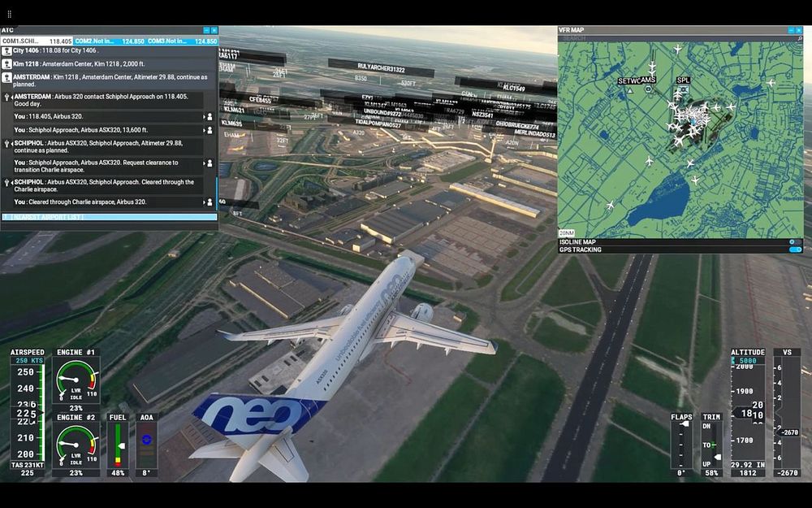Select the AMS VOR hexagon symbol on map

pos(648,89)
